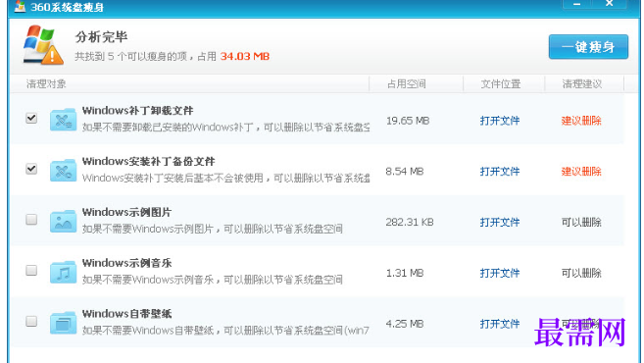
Task: Click the Windows自带壁纸 folder icon
Action: [64, 323]
